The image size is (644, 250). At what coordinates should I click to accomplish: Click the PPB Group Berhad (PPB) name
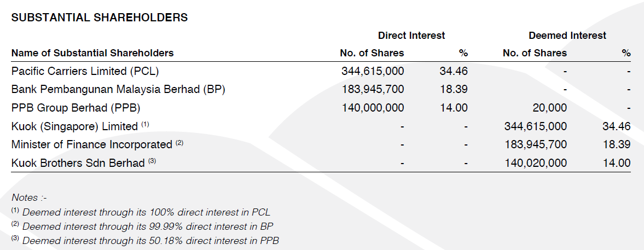point(80,108)
